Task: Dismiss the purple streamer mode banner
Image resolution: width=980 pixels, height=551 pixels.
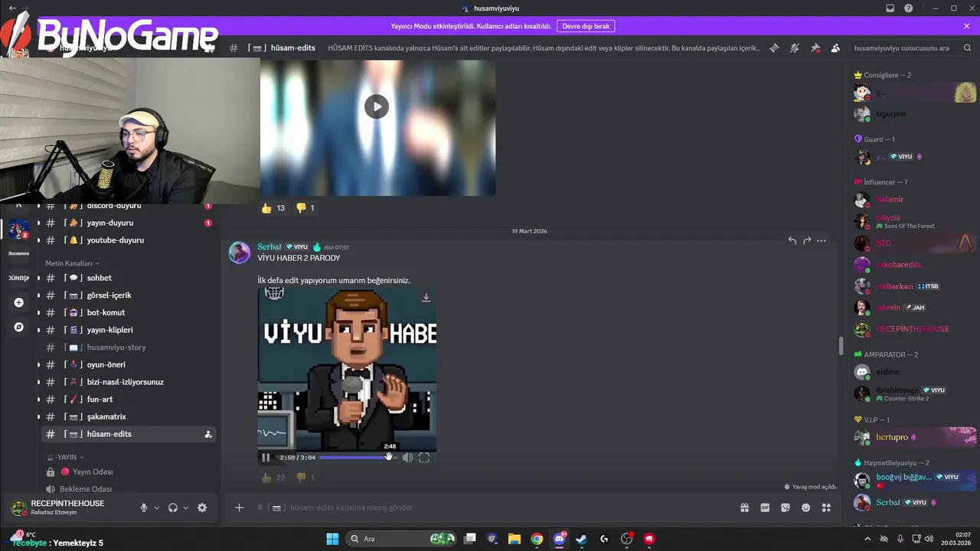Action: point(966,26)
